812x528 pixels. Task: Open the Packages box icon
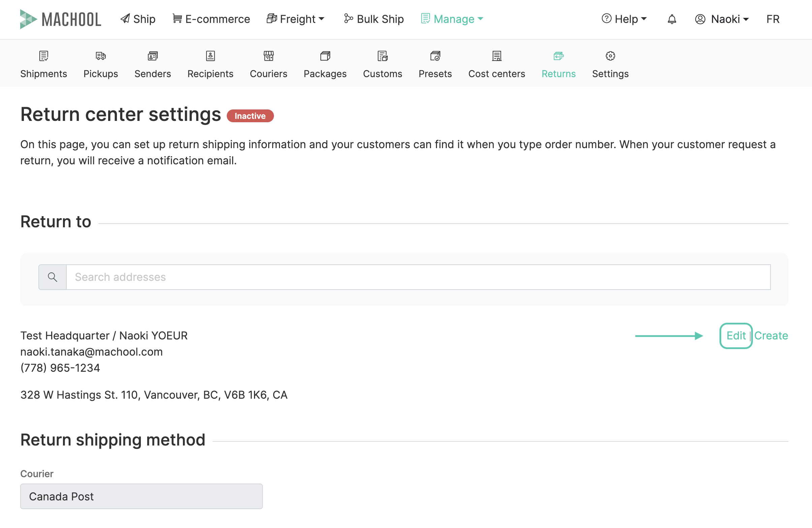[x=325, y=56]
